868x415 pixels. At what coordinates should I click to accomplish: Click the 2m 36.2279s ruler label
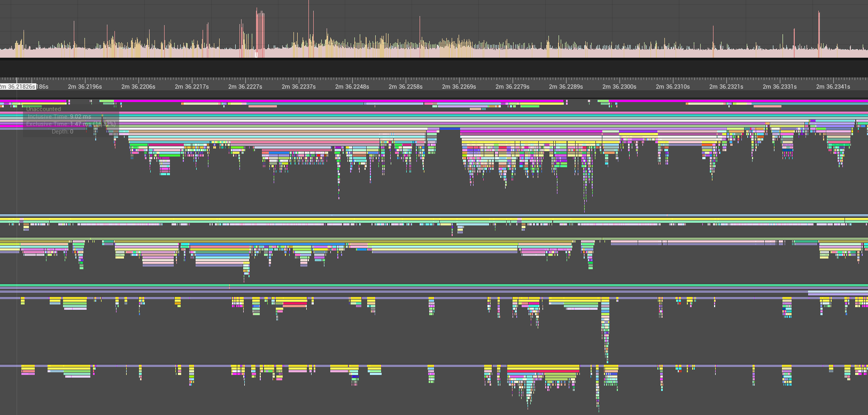(512, 87)
